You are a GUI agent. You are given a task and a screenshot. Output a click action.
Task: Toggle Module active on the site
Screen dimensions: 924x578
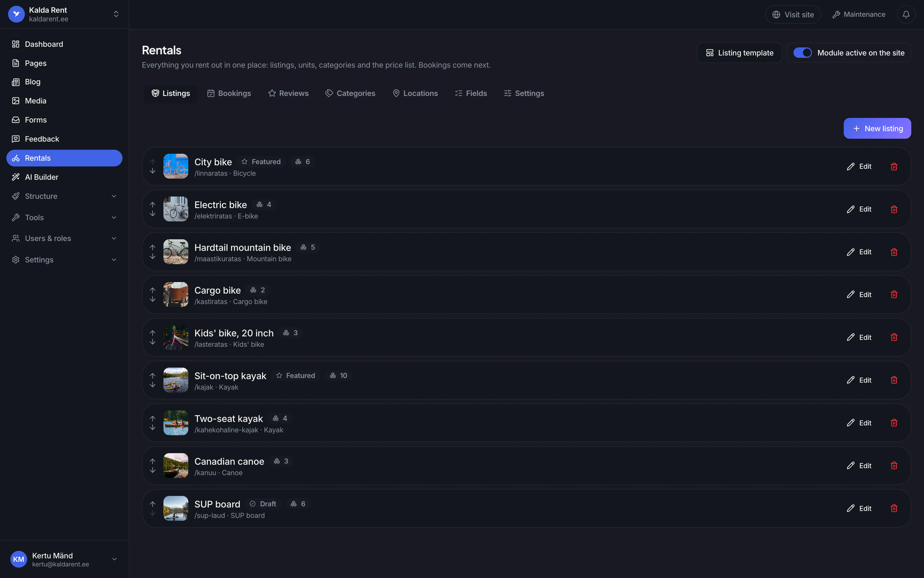pyautogui.click(x=802, y=53)
